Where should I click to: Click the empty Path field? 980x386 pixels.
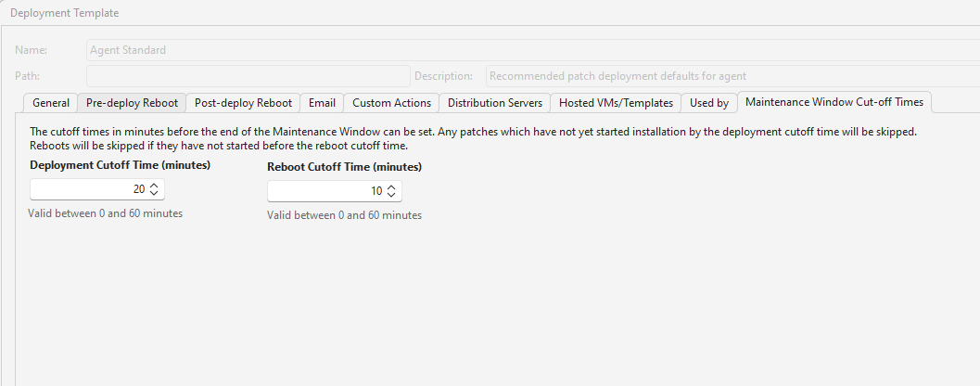point(248,76)
